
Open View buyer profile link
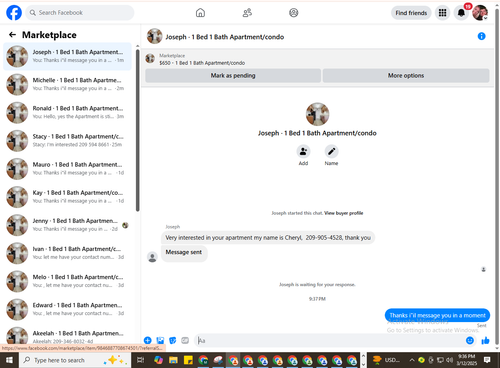pos(344,213)
